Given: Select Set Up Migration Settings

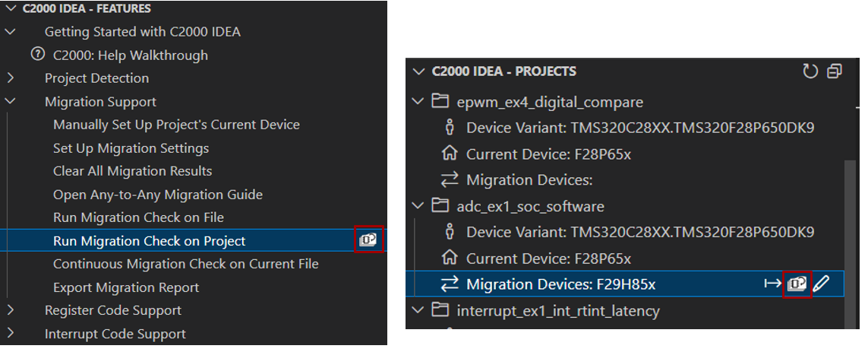Looking at the screenshot, I should 131,148.
